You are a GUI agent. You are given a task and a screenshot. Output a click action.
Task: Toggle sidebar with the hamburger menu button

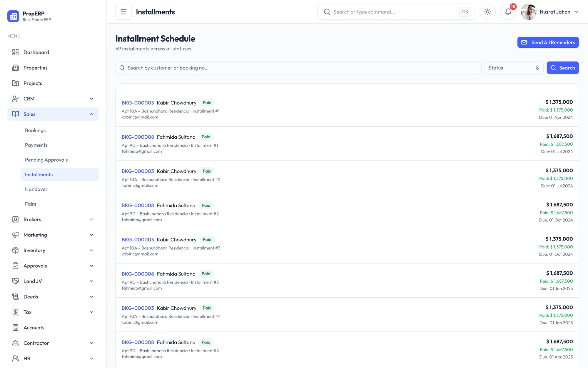123,12
